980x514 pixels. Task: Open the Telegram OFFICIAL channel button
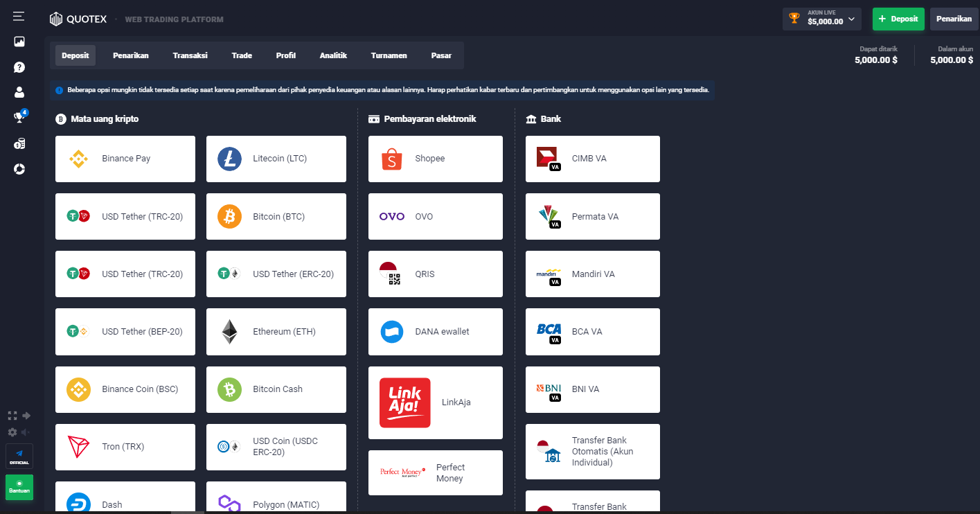point(19,457)
